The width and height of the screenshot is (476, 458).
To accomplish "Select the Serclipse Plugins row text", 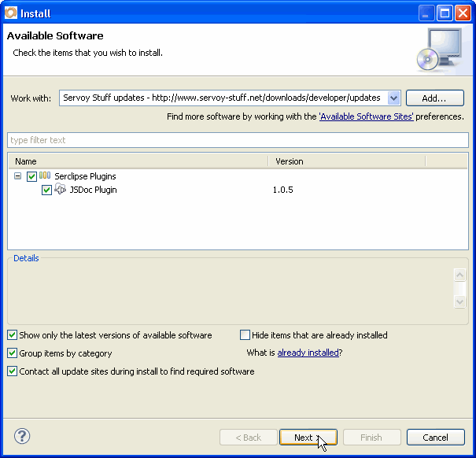I will click(x=85, y=176).
